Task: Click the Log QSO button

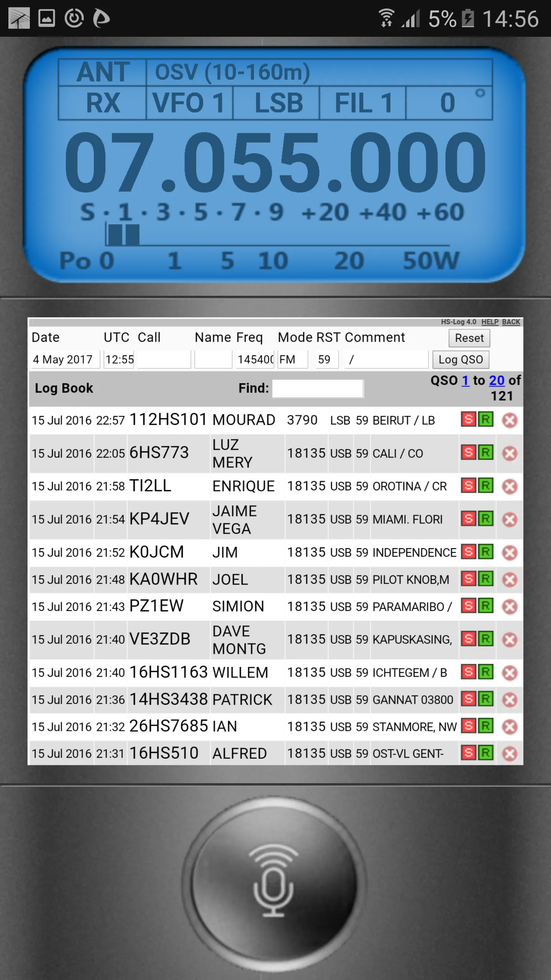Action: pyautogui.click(x=461, y=359)
